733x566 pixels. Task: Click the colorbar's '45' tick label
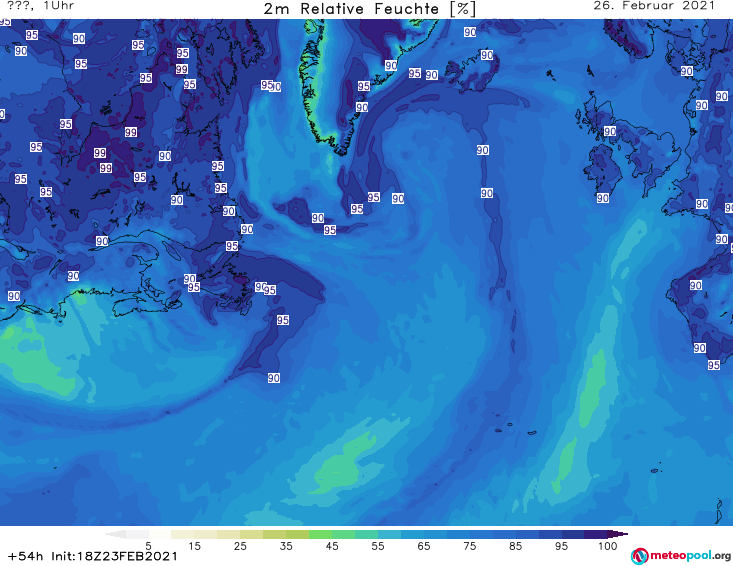point(332,546)
